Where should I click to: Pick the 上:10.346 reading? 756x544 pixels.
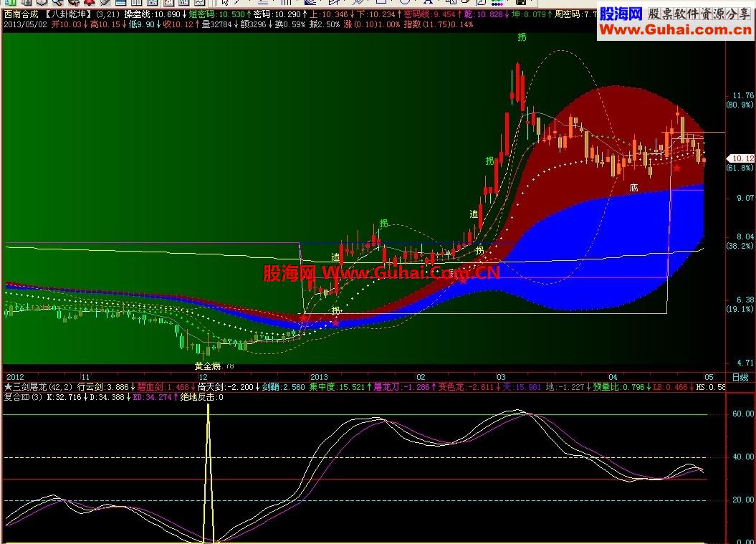click(x=328, y=14)
